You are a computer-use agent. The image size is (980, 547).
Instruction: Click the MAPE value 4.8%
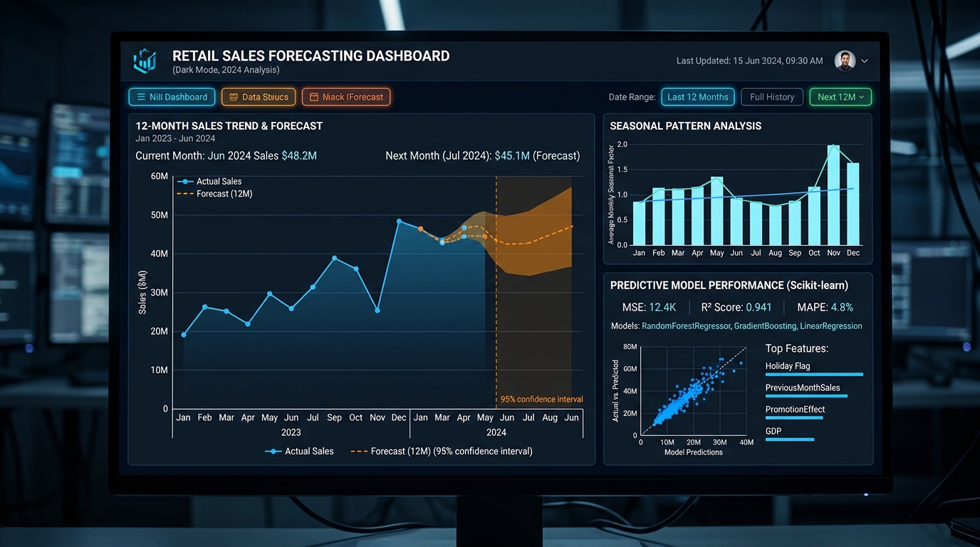coord(841,307)
